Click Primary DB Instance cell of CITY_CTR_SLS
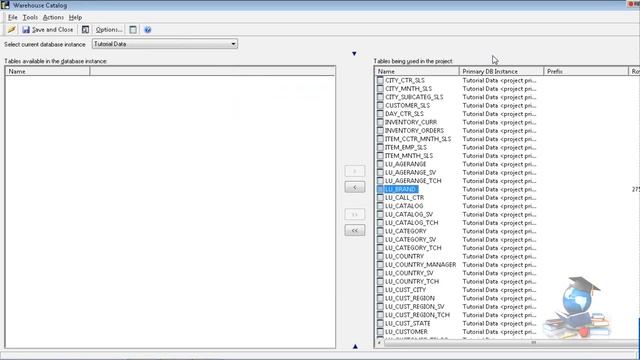The height and width of the screenshot is (360, 640). (x=499, y=80)
